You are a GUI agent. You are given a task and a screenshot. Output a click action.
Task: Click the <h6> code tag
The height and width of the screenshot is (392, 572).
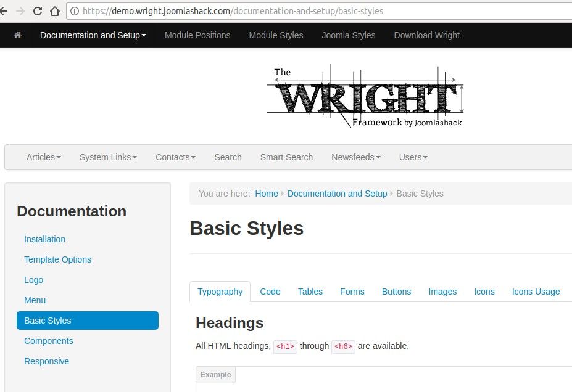(x=343, y=346)
